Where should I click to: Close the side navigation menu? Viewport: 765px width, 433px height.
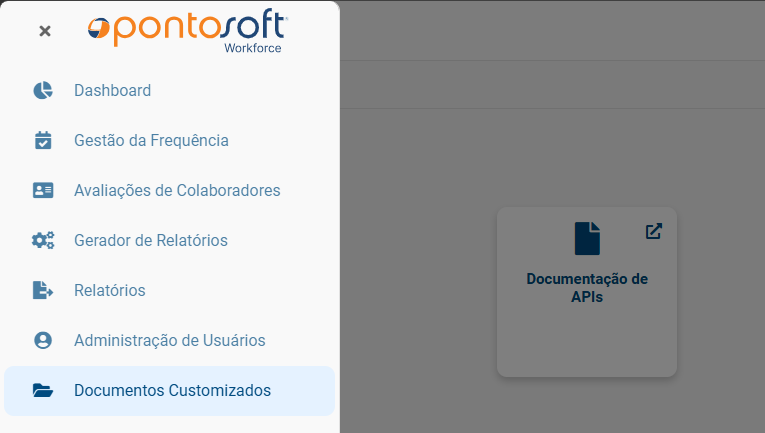[x=45, y=31]
